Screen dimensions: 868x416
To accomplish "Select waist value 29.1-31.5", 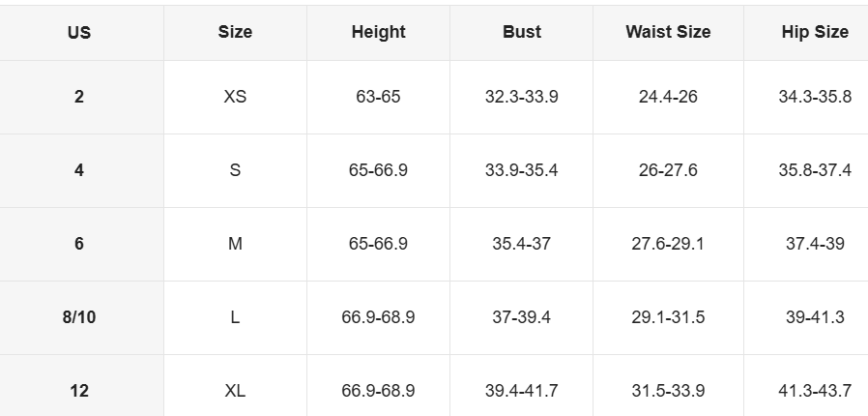I will [x=668, y=317].
